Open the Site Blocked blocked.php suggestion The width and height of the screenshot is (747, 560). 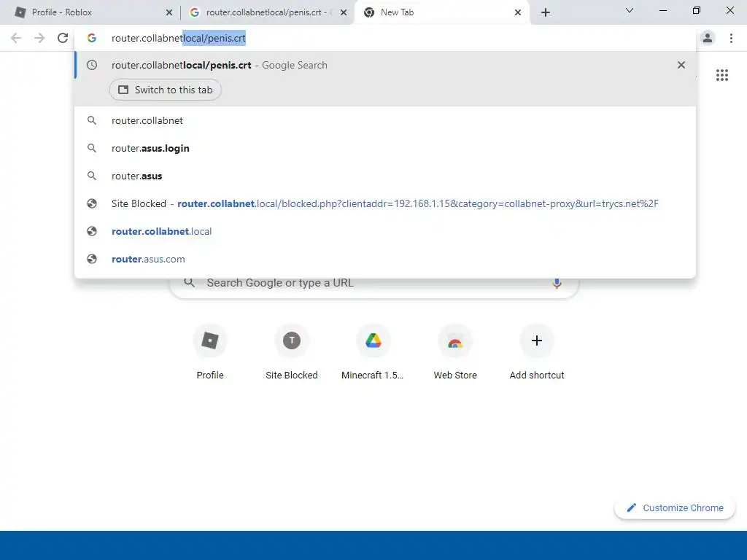click(385, 204)
